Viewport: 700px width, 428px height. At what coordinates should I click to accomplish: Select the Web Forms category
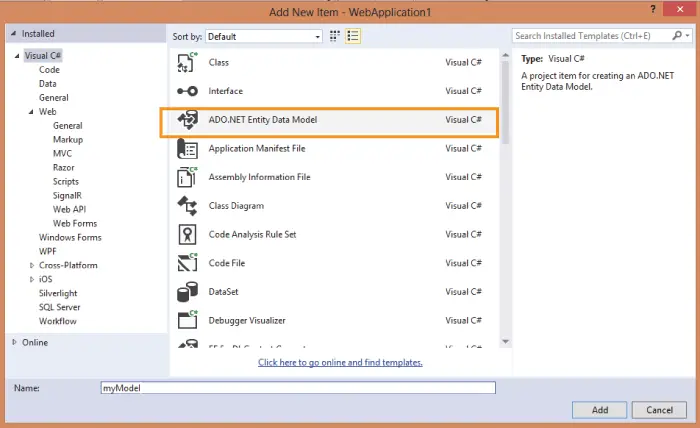pyautogui.click(x=75, y=223)
